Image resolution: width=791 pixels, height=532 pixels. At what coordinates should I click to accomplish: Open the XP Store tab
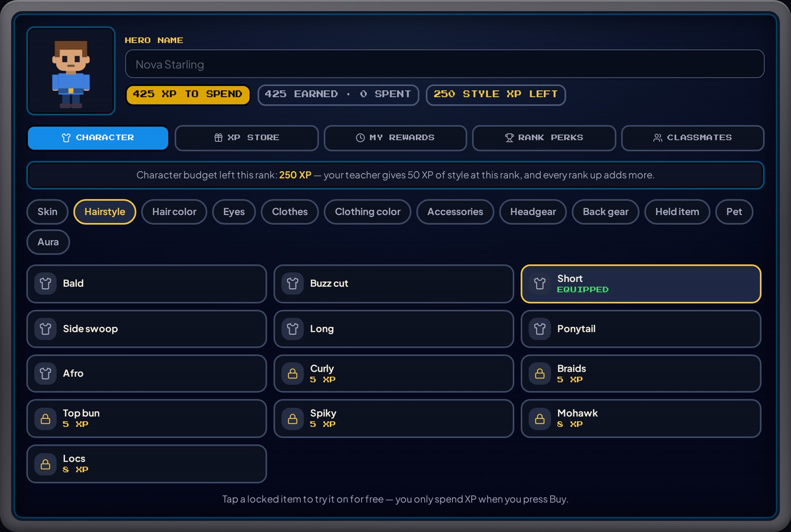(x=247, y=138)
